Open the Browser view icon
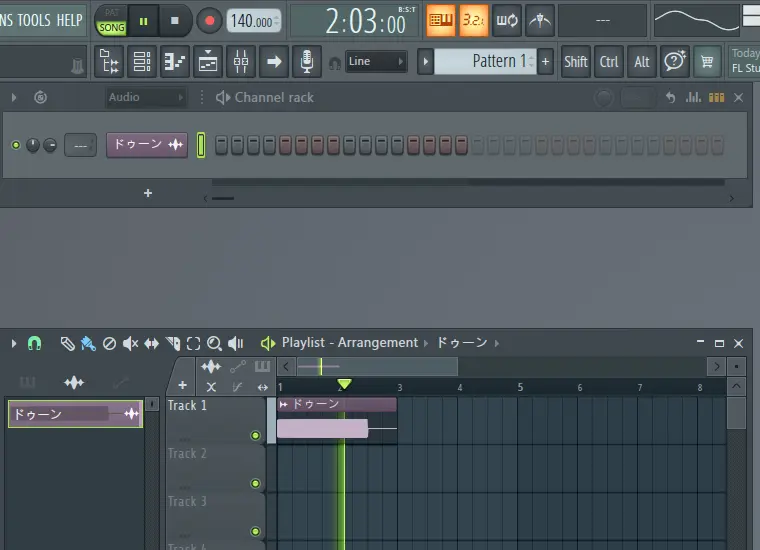Screen dimensions: 760x550 click(x=142, y=62)
